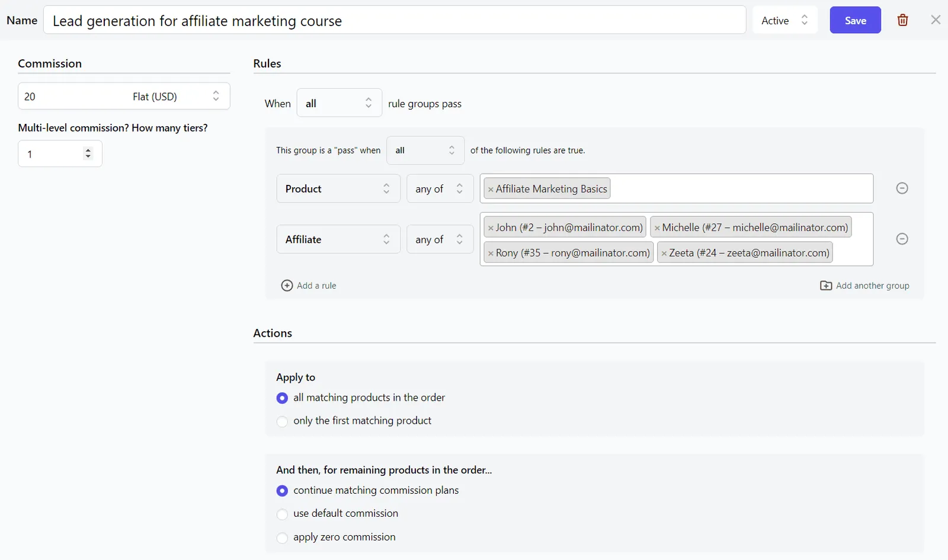Viewport: 948px width, 560px height.
Task: Open the Active status dropdown
Action: 785,20
